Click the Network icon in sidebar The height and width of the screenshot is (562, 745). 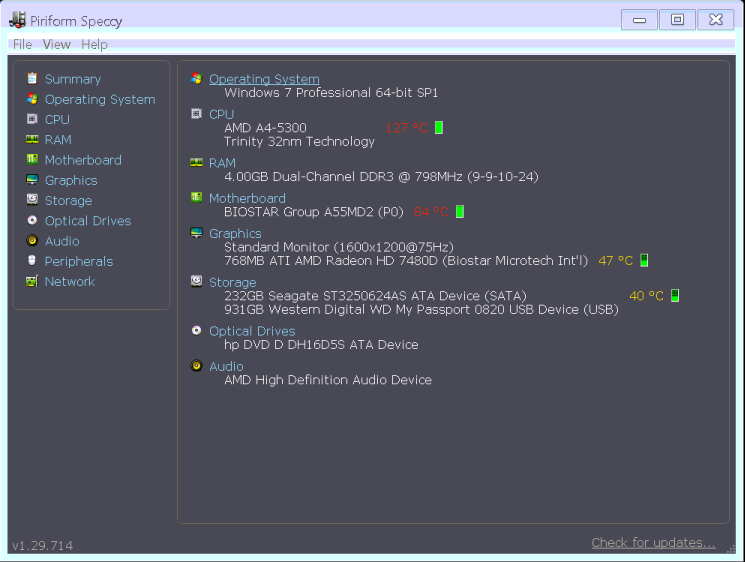click(x=32, y=281)
